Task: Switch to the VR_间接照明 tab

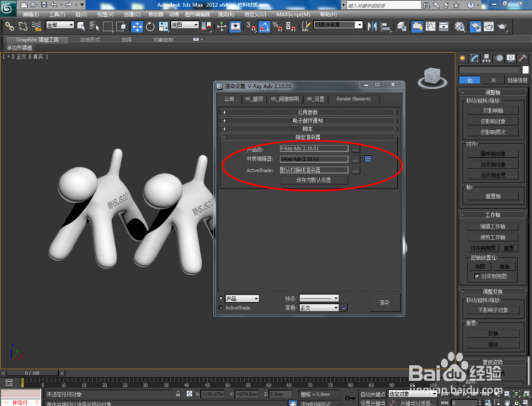Action: tap(285, 99)
